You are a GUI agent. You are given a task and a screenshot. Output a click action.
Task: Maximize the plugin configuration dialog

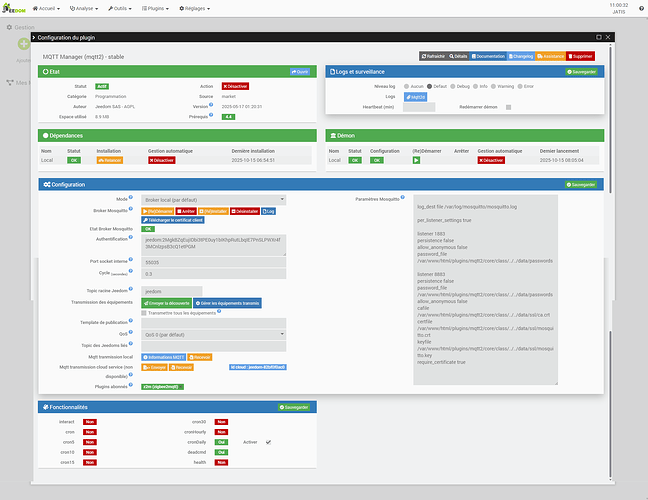598,37
